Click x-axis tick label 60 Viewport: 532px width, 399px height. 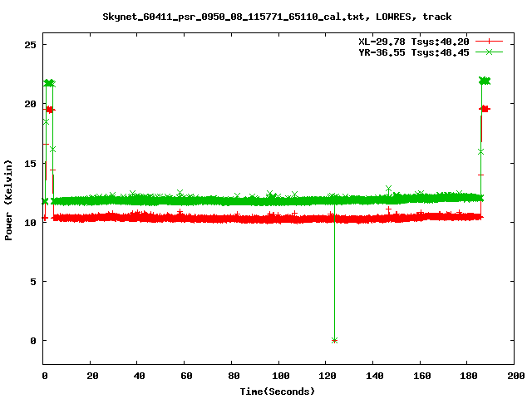186,376
